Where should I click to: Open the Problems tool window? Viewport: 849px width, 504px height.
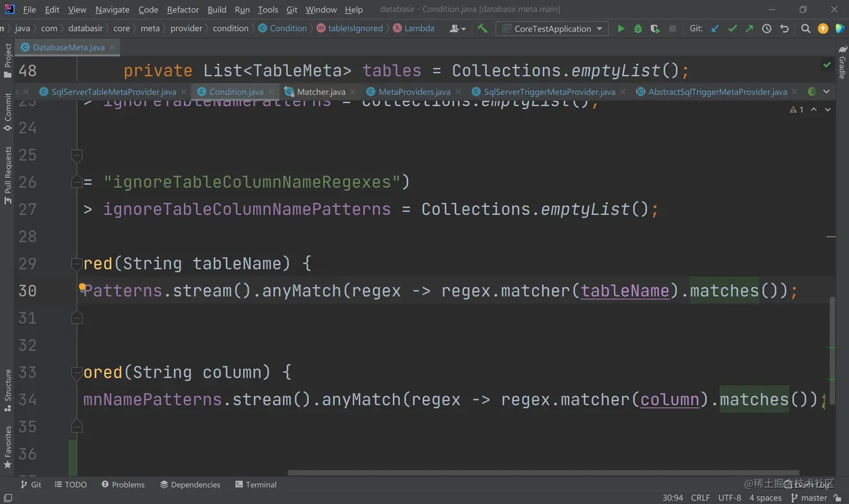point(123,484)
